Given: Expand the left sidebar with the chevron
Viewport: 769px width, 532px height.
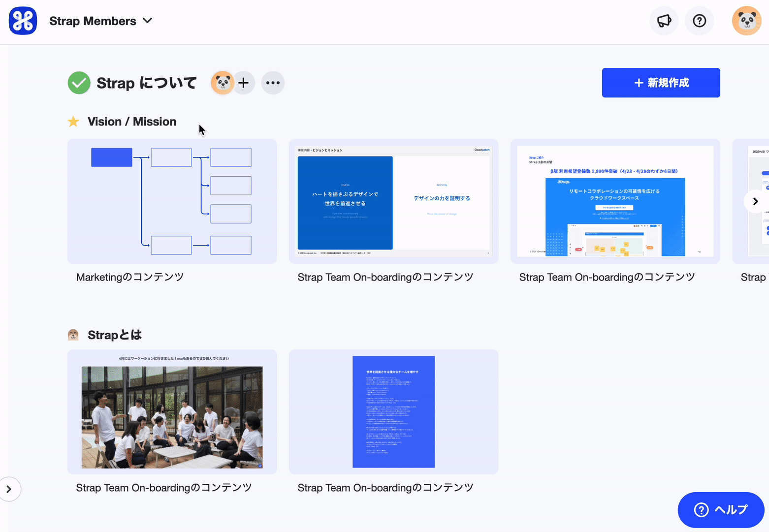Looking at the screenshot, I should pos(9,489).
